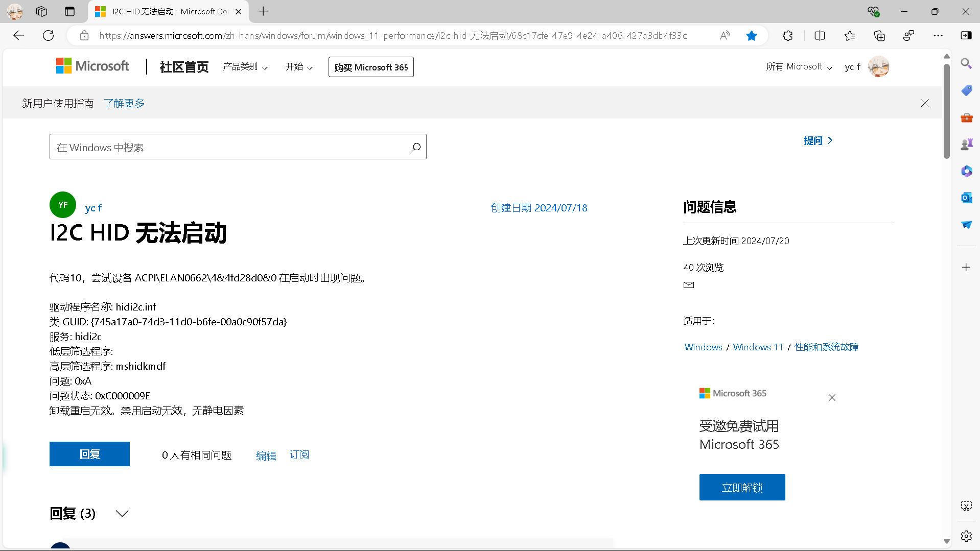Switch to the 社区首页 menu item

(183, 67)
